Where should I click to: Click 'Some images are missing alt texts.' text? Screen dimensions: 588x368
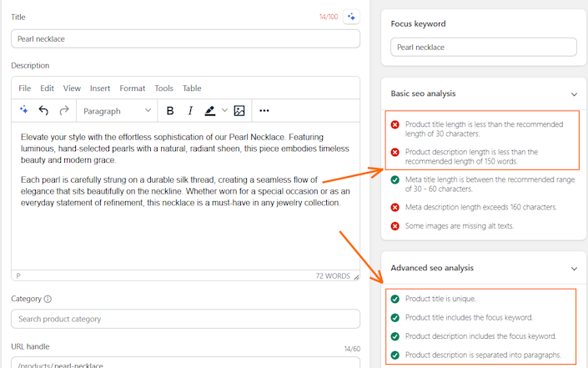pyautogui.click(x=460, y=226)
